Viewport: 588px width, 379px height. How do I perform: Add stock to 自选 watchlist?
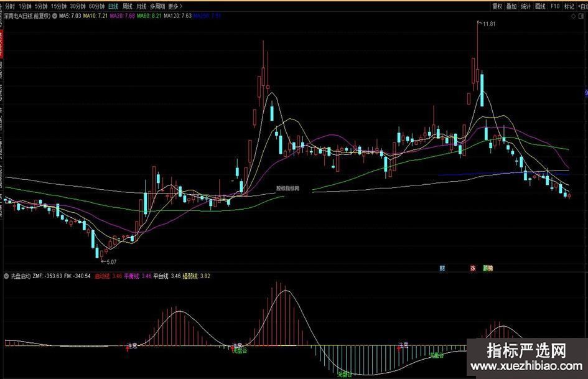point(583,6)
